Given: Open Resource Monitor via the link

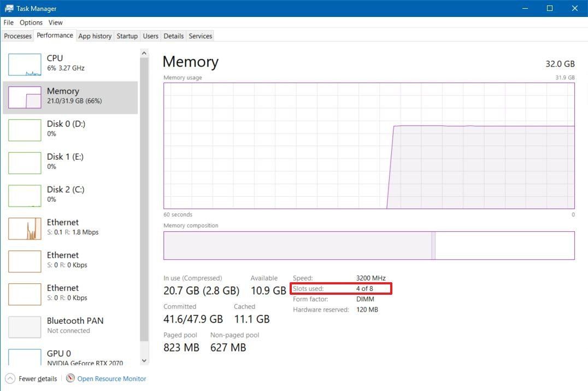Looking at the screenshot, I should (111, 378).
